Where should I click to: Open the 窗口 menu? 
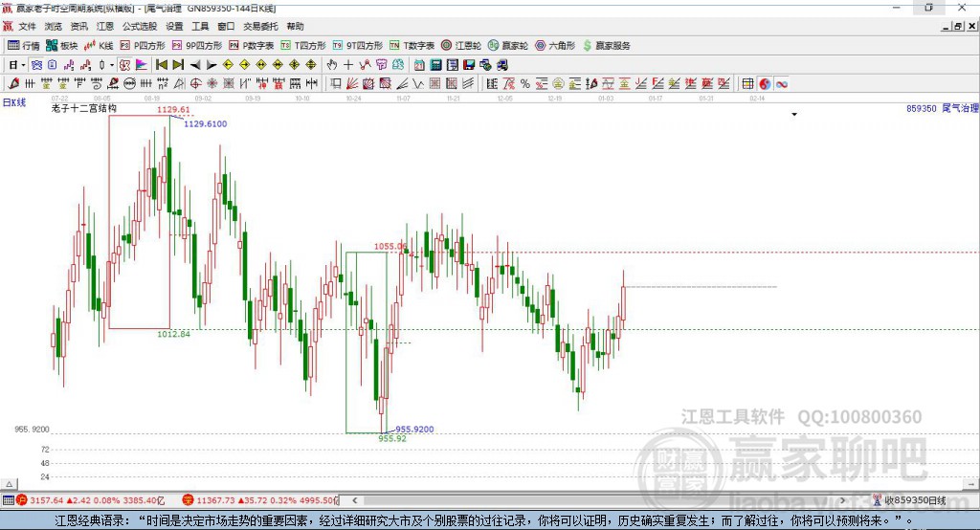[226, 26]
